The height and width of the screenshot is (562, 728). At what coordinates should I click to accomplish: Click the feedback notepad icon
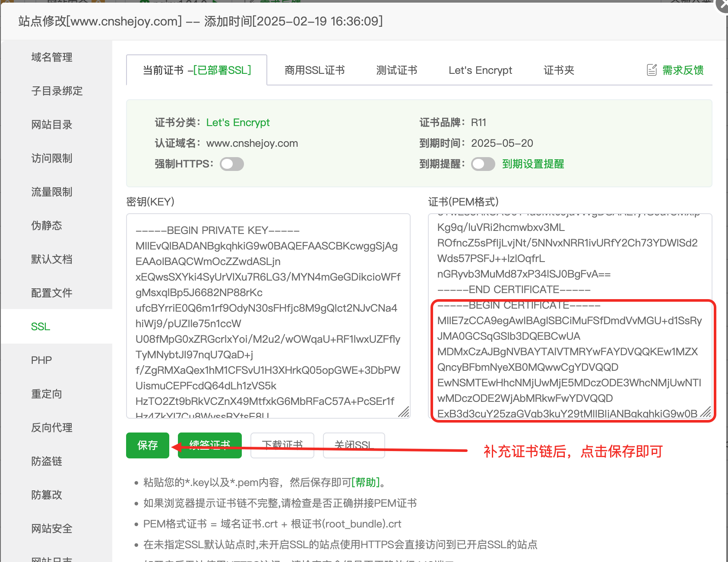click(652, 70)
